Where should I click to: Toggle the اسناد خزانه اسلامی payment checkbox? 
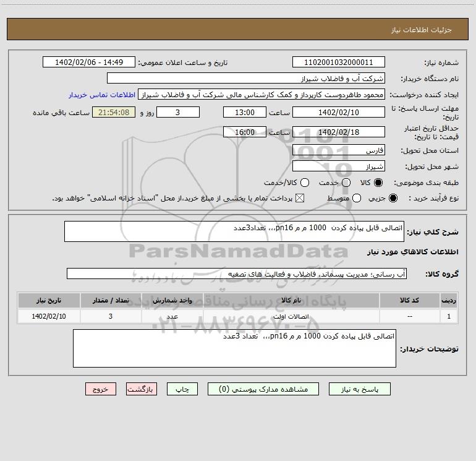300,198
